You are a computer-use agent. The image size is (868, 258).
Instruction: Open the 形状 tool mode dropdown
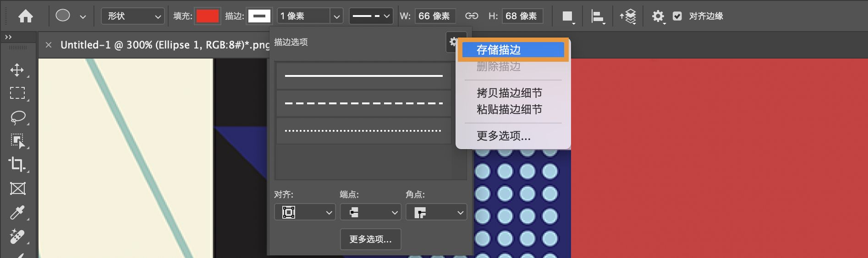(133, 16)
